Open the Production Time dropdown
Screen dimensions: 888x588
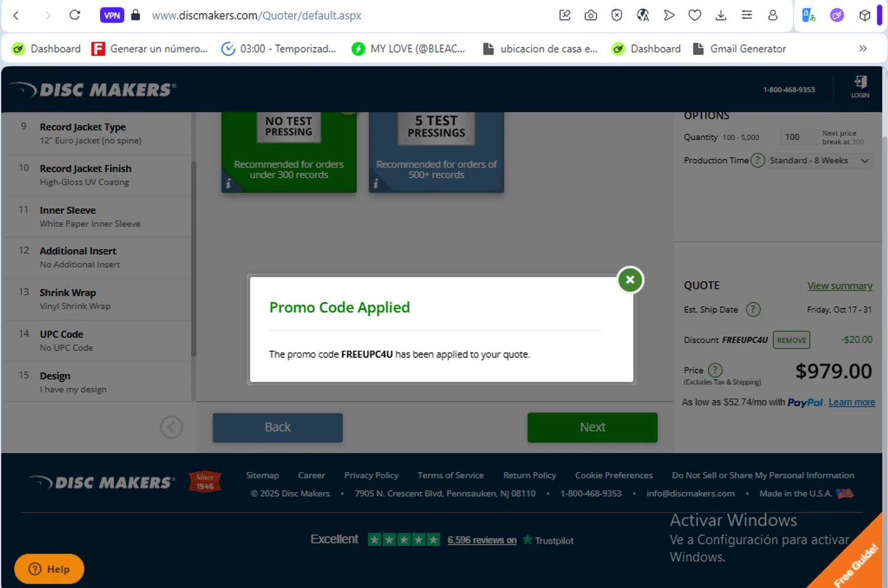[819, 160]
